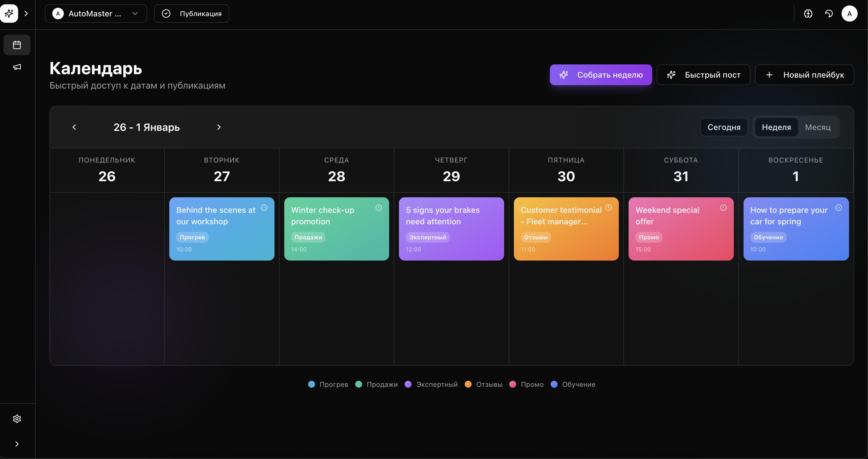Click the history refresh icon in top bar
The height and width of the screenshot is (459, 868).
[x=829, y=14]
